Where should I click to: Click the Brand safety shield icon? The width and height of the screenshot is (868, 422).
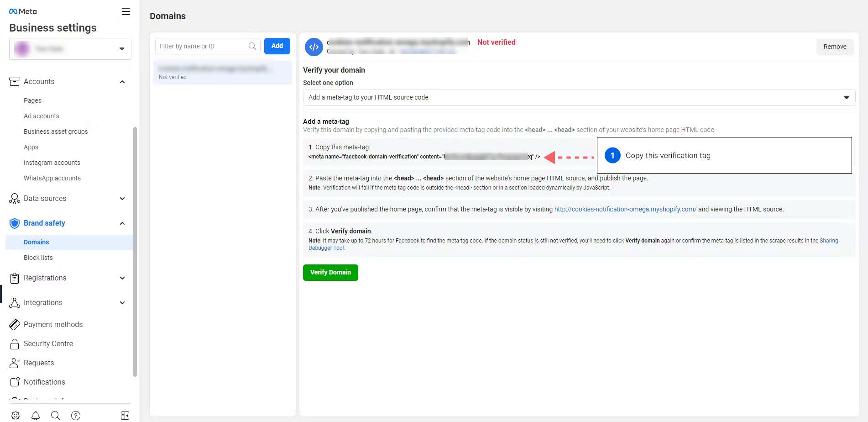pyautogui.click(x=15, y=223)
